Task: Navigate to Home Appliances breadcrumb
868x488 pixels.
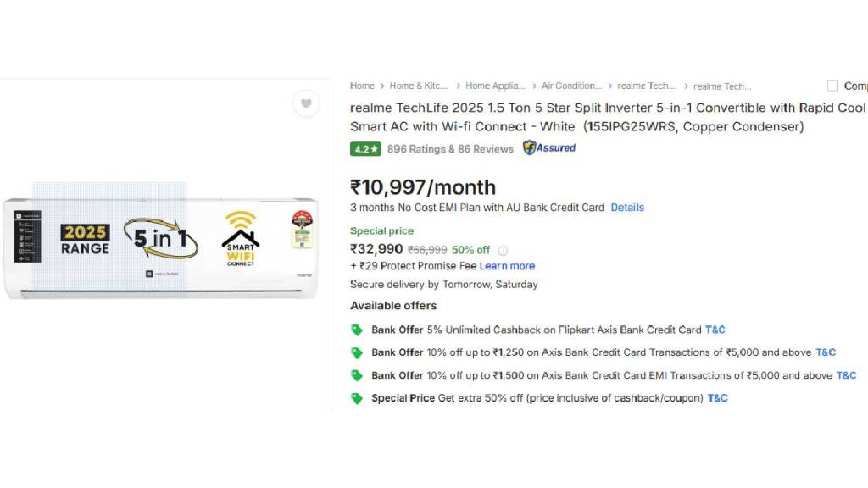Action: [x=495, y=86]
